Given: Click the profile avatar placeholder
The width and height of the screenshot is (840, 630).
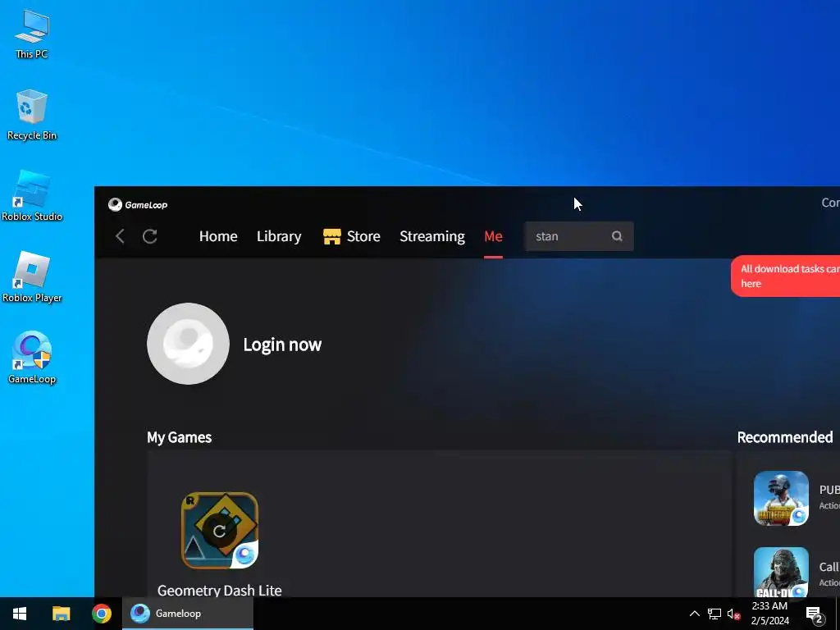Looking at the screenshot, I should [x=188, y=344].
